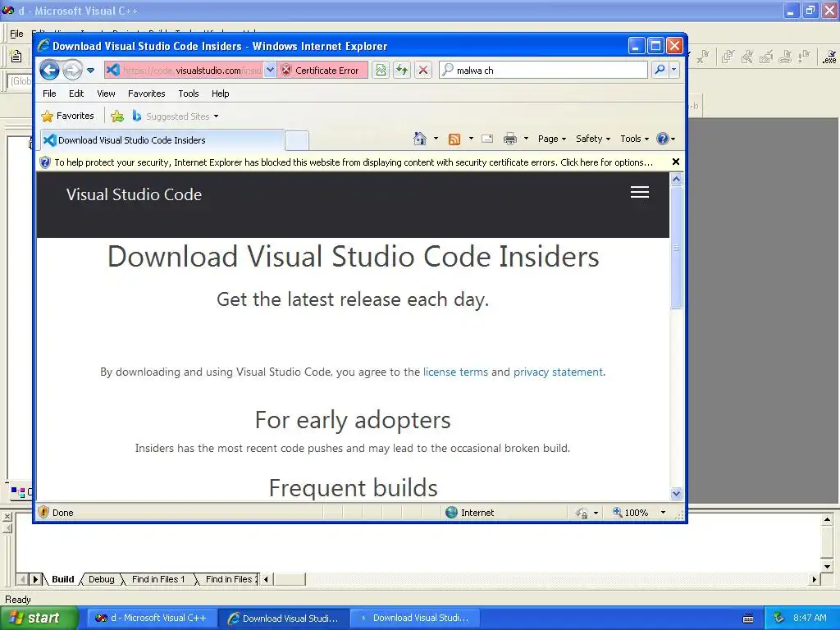Click the .exe build icon in Visual C++
This screenshot has width=840, height=630.
[829, 57]
